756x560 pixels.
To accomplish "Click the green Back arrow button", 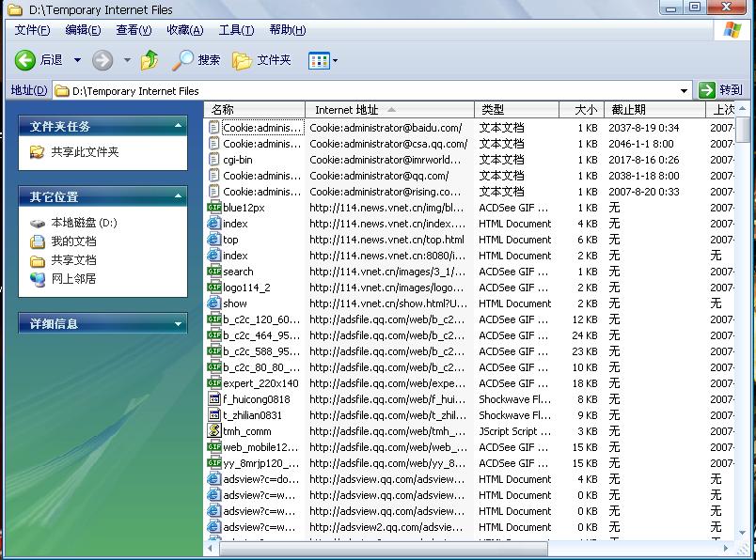I will [x=24, y=60].
